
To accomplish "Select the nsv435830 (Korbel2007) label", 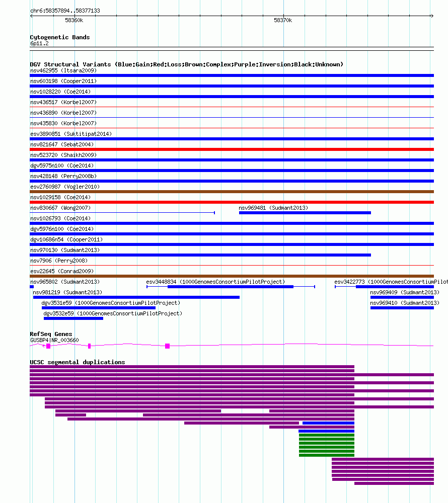I will pyautogui.click(x=63, y=124).
